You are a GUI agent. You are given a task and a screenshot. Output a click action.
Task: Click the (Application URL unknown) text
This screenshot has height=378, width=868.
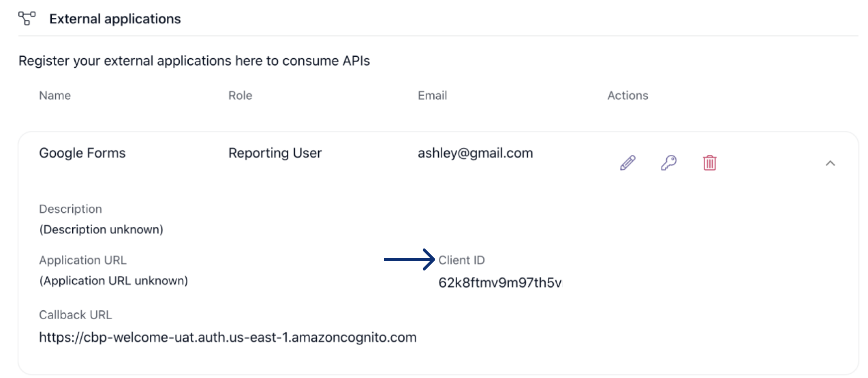pos(114,281)
